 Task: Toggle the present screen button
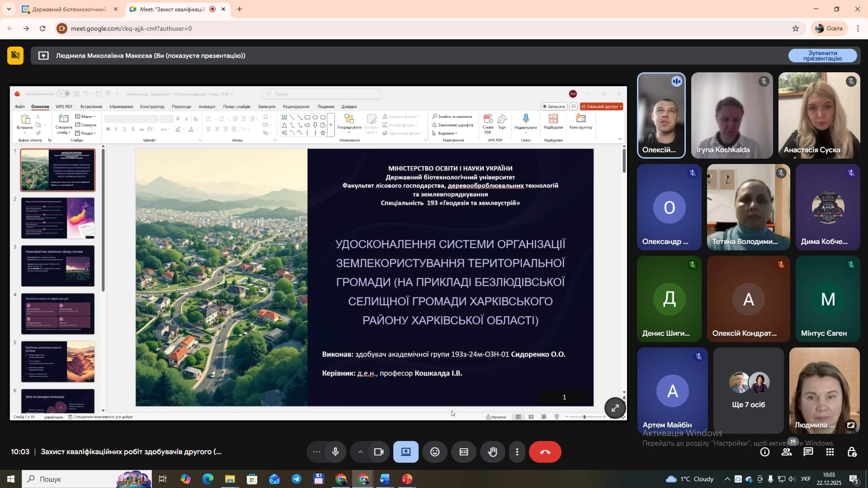click(x=406, y=452)
